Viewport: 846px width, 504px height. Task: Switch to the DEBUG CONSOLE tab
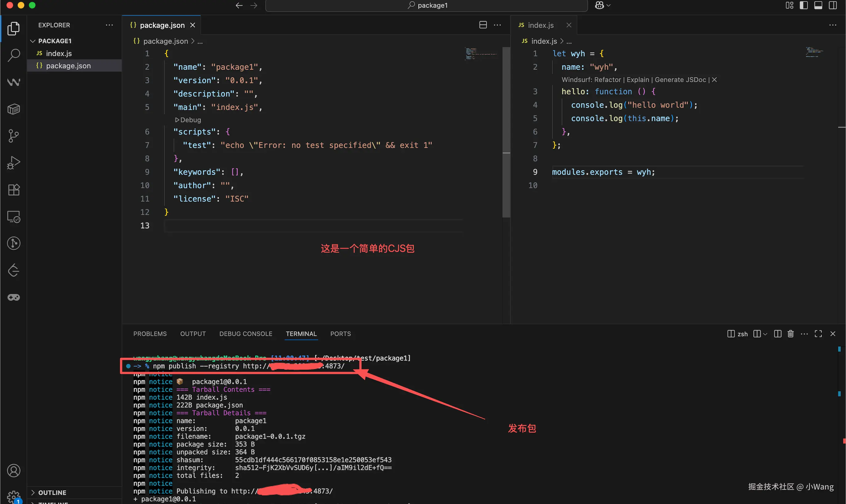246,334
